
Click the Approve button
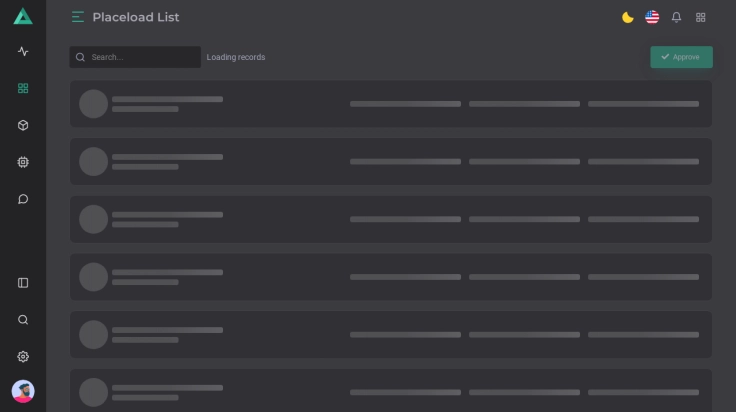681,57
